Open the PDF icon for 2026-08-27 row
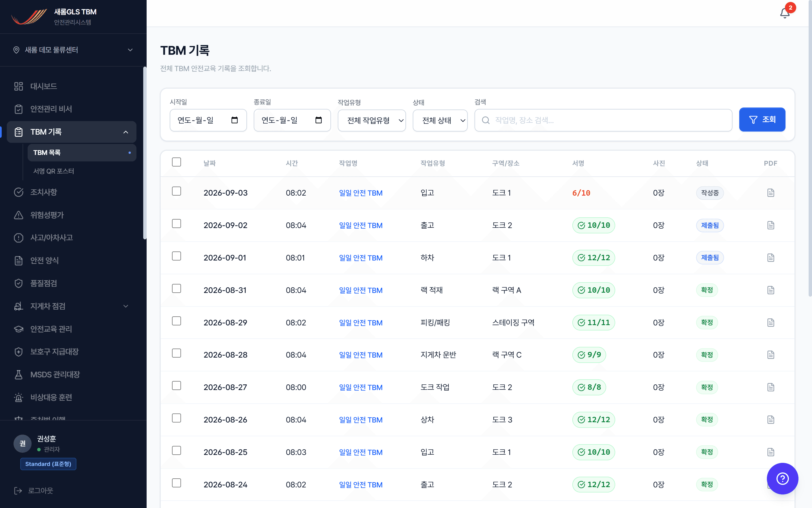Image resolution: width=812 pixels, height=508 pixels. click(771, 387)
